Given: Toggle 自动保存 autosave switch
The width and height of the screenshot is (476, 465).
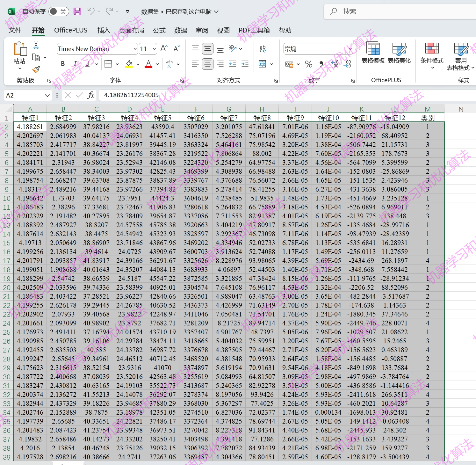Looking at the screenshot, I should click(59, 11).
